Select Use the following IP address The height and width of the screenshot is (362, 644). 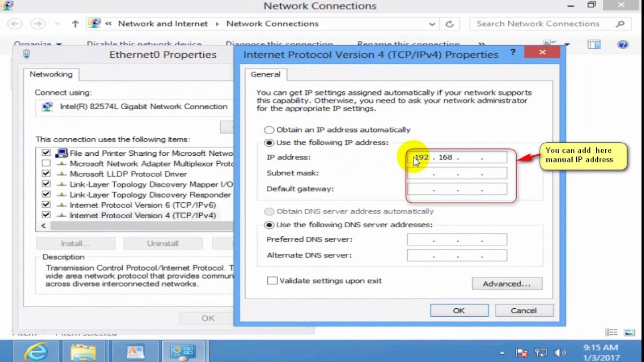269,143
